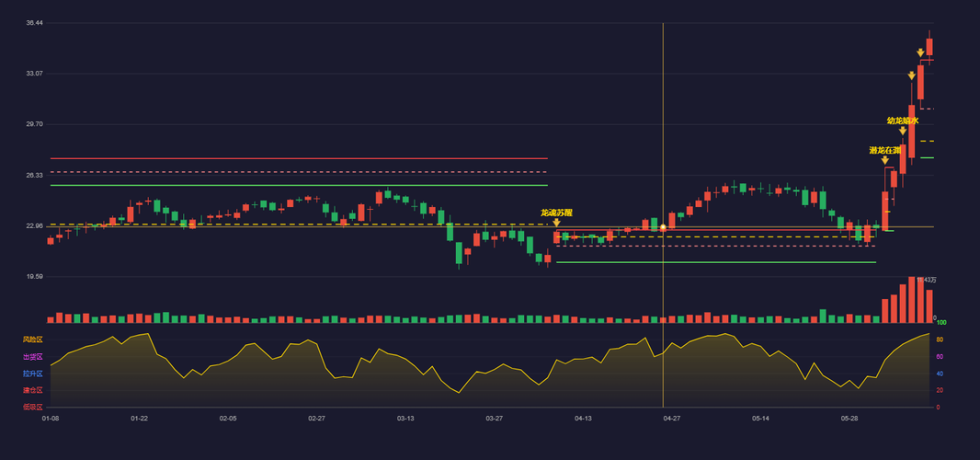Click the arrow marker under 潜龙在渊
Image resolution: width=980 pixels, height=460 pixels.
(884, 160)
